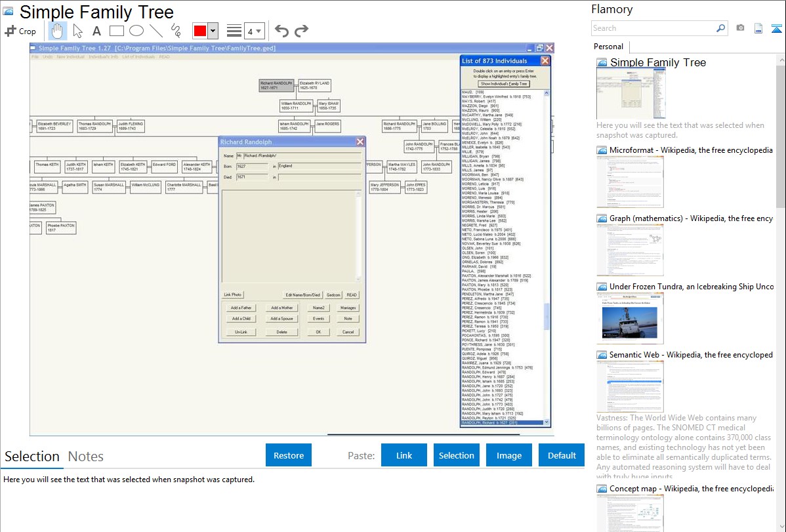Click the red color swatch
This screenshot has width=786, height=532.
pos(200,31)
